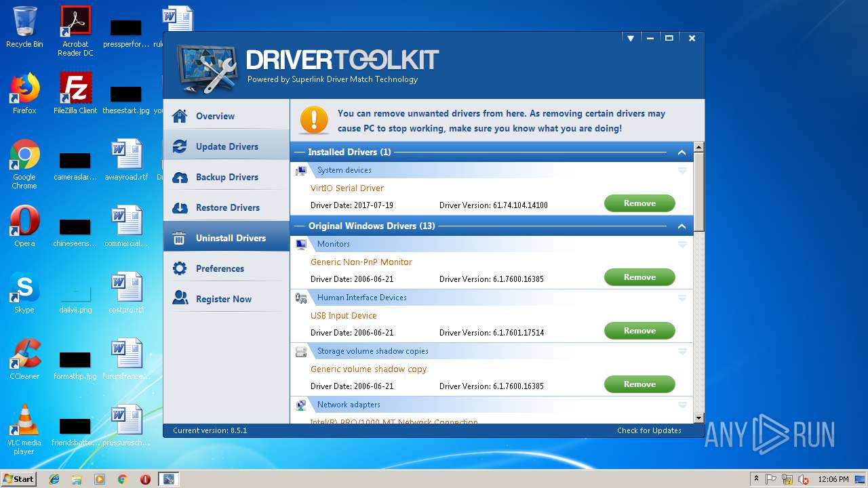Expand Storage volume shadow copies arrow

tap(682, 352)
